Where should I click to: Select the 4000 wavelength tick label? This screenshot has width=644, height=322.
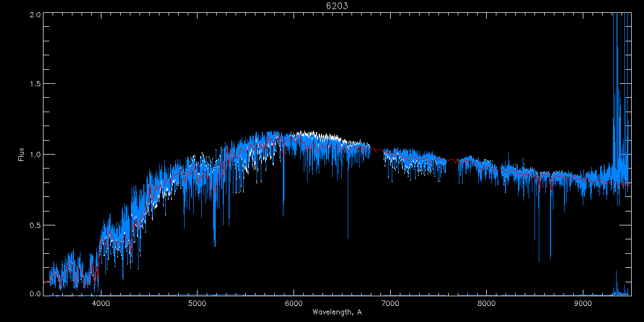(x=101, y=303)
